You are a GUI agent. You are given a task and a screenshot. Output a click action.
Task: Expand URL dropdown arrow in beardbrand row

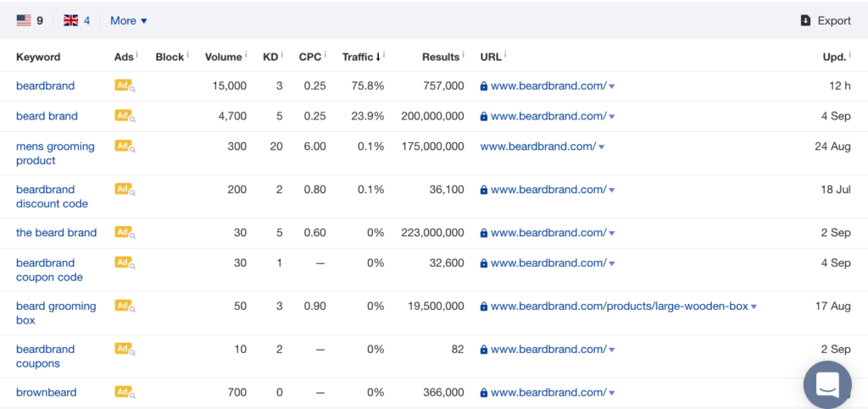(612, 86)
